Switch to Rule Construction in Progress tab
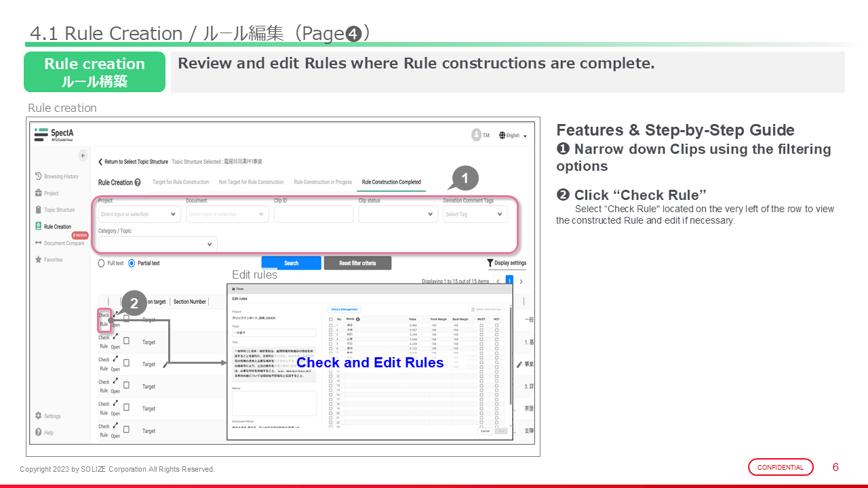The height and width of the screenshot is (488, 868). point(323,182)
